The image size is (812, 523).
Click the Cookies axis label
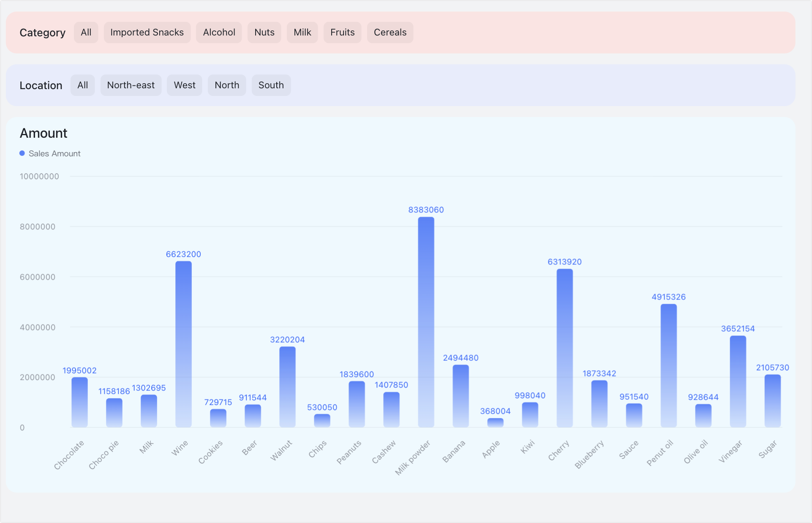tap(210, 452)
